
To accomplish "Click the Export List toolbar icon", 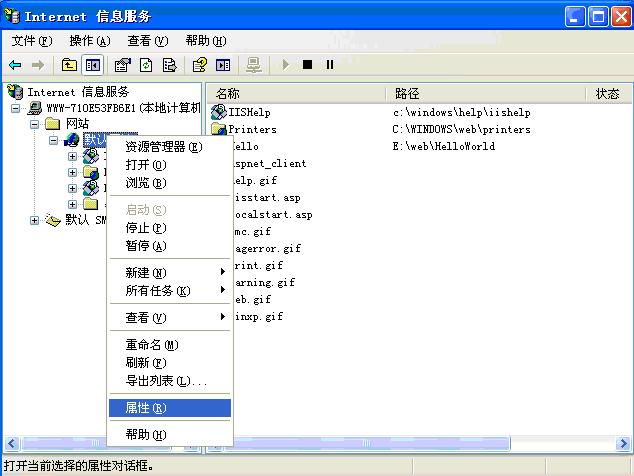I will pos(169,65).
